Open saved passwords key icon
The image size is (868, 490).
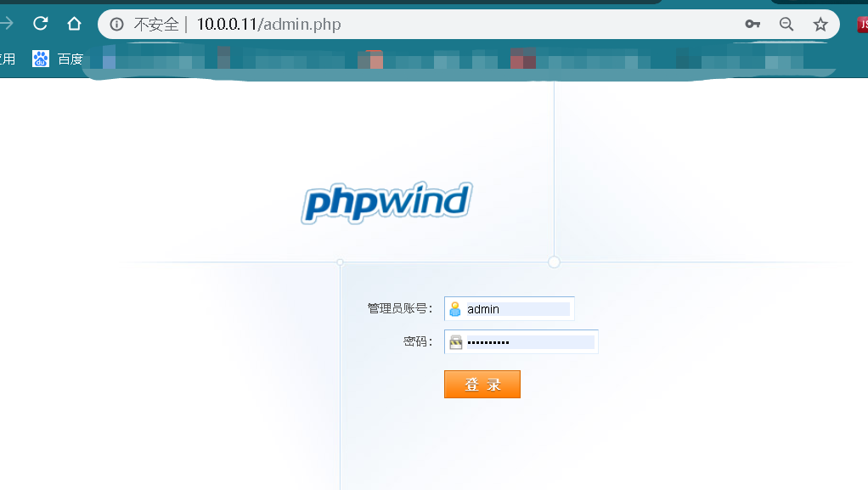(752, 24)
